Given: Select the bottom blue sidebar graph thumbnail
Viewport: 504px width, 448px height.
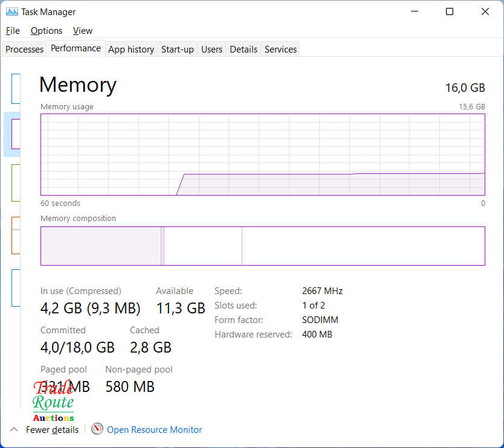Looking at the screenshot, I should coord(16,287).
